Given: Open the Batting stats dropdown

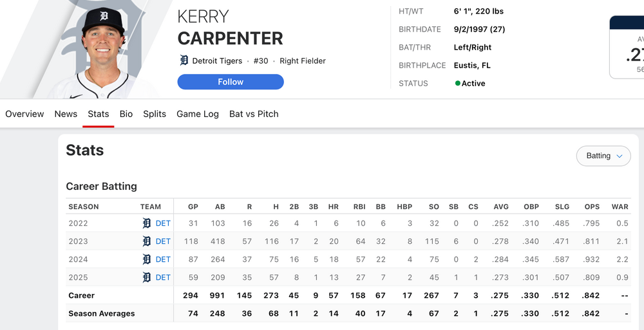Looking at the screenshot, I should 603,156.
